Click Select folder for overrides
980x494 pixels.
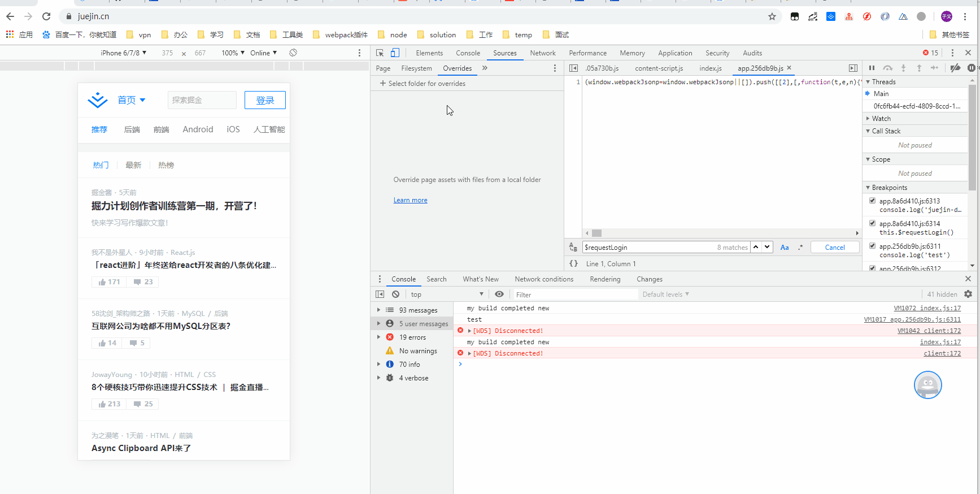423,83
